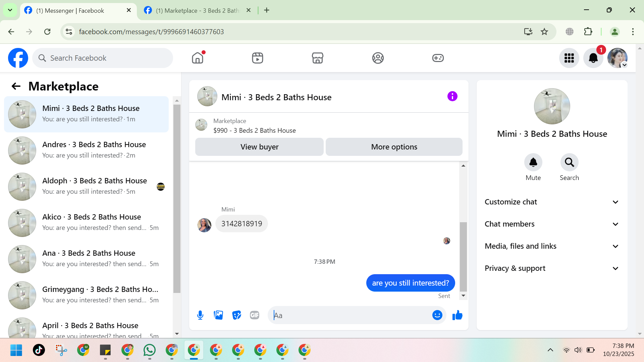Attach a photo with image icon
The image size is (644, 362).
(x=218, y=315)
